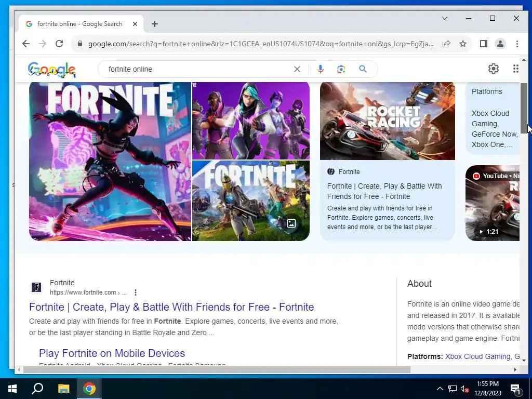Open Google quick settings gear
Screen dimensions: 532x399
[x=494, y=69]
